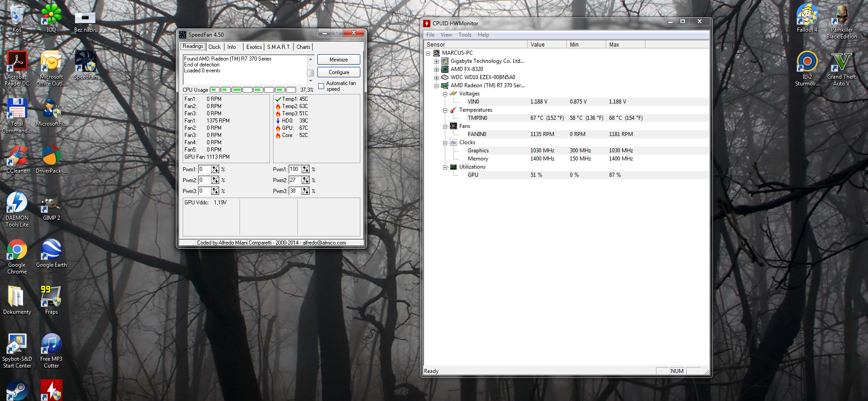Open the CCleaner desktop shortcut
Screen dimensions: 868x401
tap(17, 156)
